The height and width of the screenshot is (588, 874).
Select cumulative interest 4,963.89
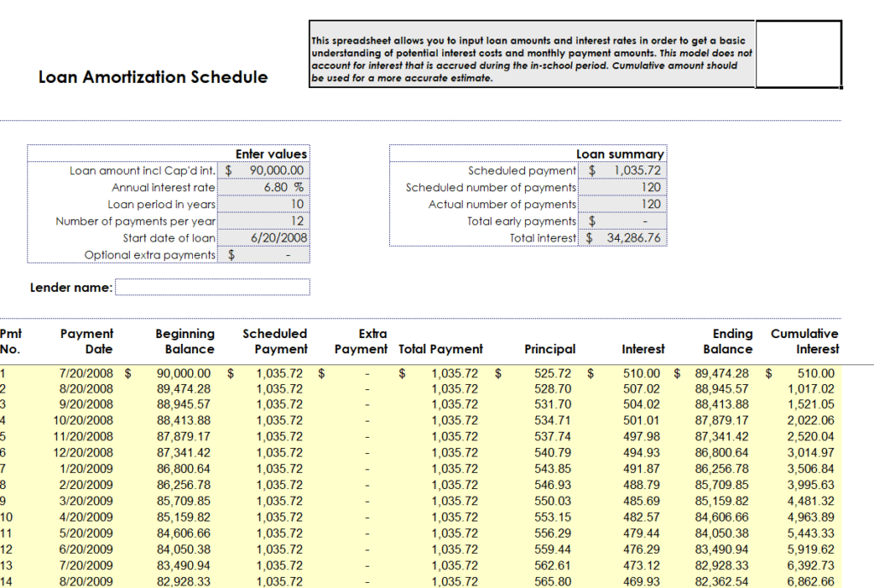click(x=811, y=517)
